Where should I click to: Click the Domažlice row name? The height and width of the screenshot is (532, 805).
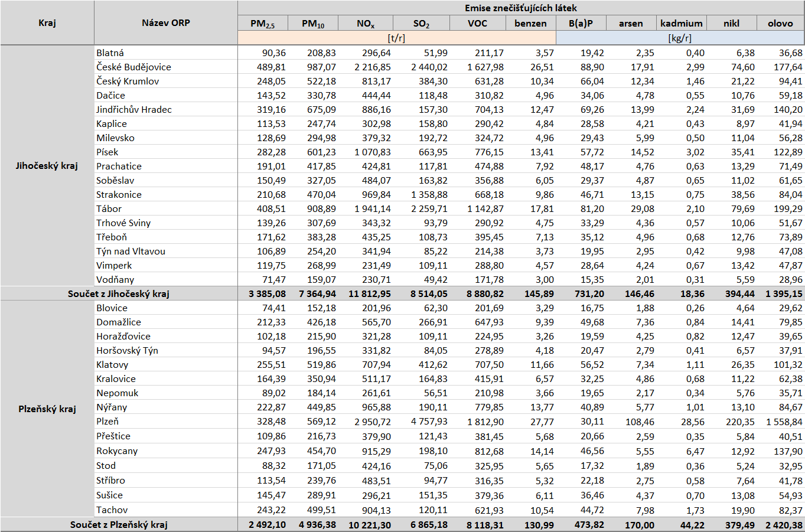[x=119, y=322]
